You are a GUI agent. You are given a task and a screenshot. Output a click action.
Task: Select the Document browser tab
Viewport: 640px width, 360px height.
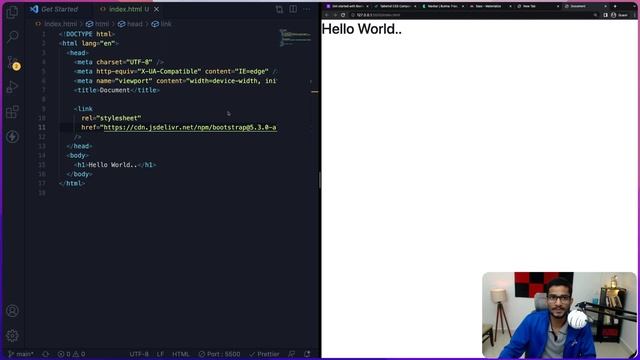586,7
